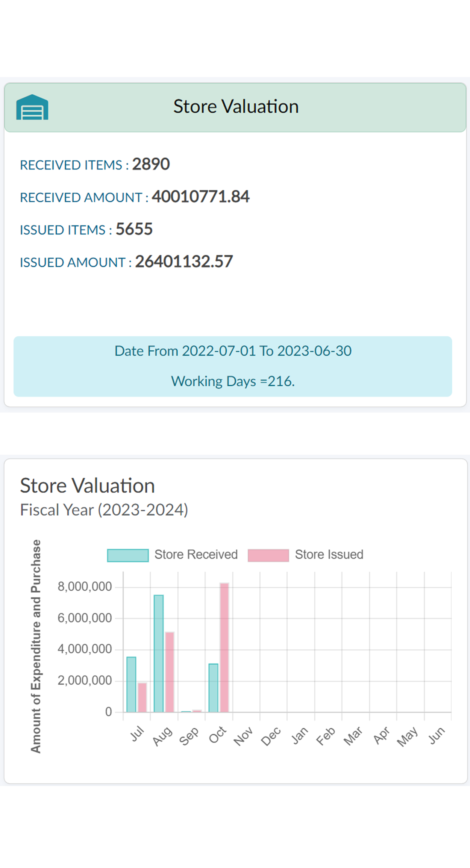This screenshot has width=470, height=868.
Task: Select the tall October Store Issued bar
Action: pyautogui.click(x=224, y=647)
